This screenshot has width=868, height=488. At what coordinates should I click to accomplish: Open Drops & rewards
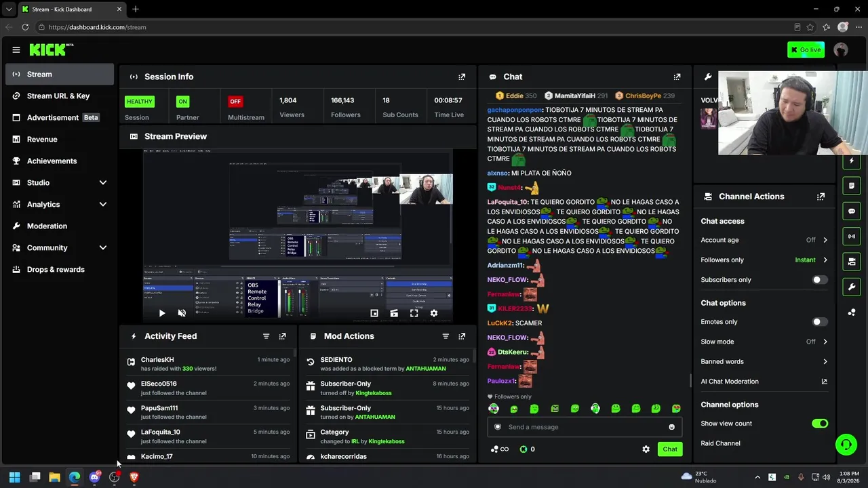pos(60,269)
